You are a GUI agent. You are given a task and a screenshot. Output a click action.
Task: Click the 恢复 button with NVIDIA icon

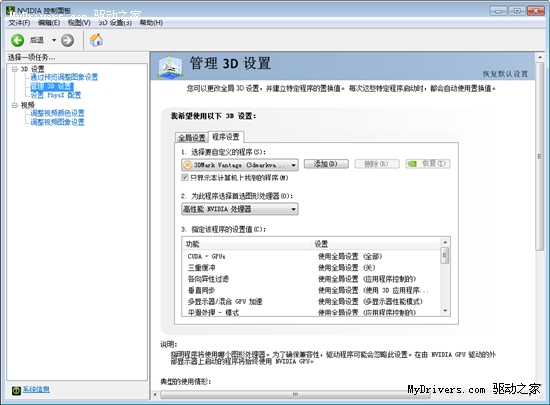pyautogui.click(x=428, y=164)
